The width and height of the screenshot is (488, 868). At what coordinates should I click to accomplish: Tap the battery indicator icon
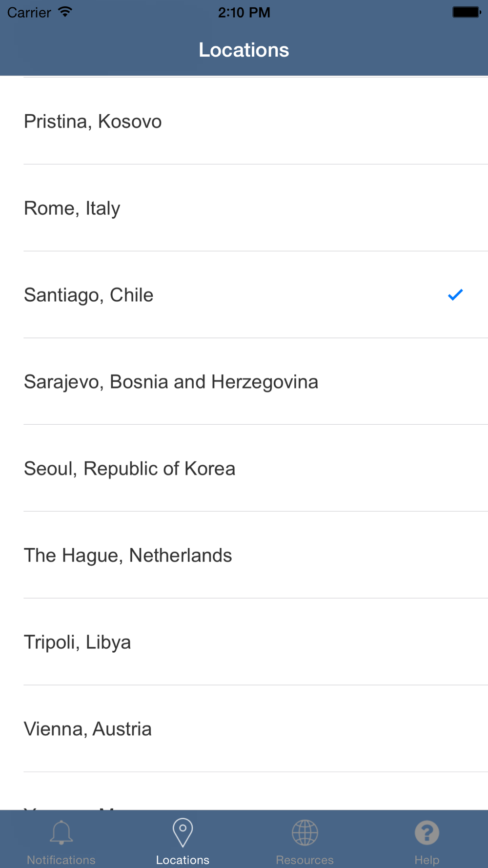point(467,12)
